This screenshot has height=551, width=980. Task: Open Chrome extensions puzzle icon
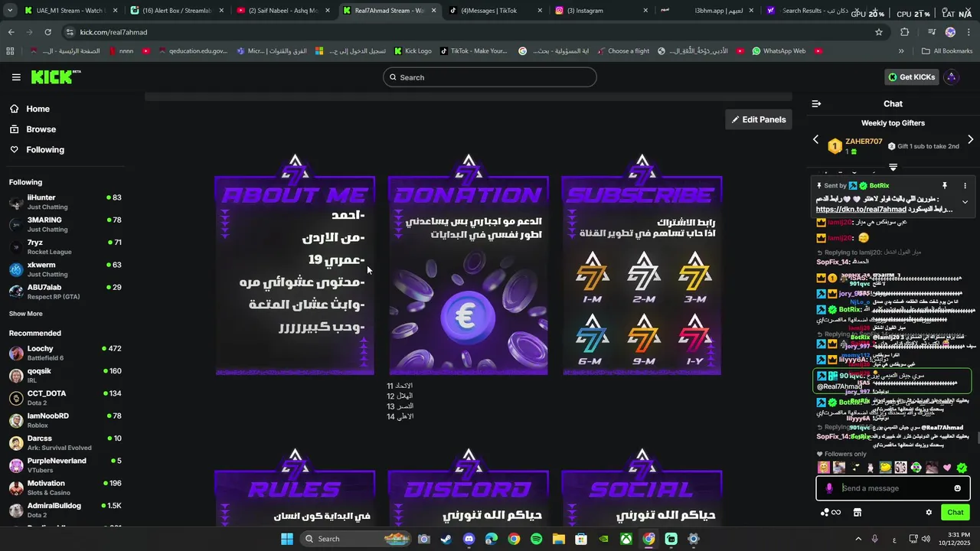[x=905, y=32]
